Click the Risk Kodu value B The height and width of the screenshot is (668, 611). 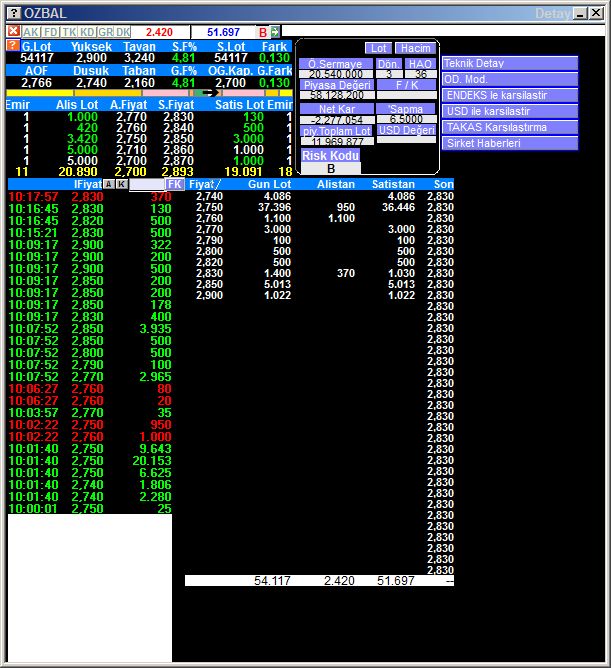point(331,169)
